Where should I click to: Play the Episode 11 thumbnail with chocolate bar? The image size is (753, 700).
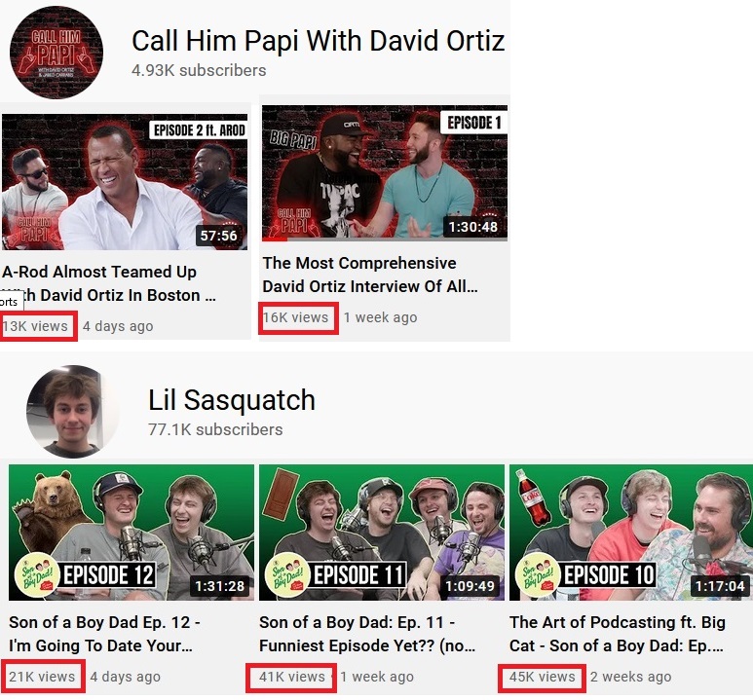point(382,533)
